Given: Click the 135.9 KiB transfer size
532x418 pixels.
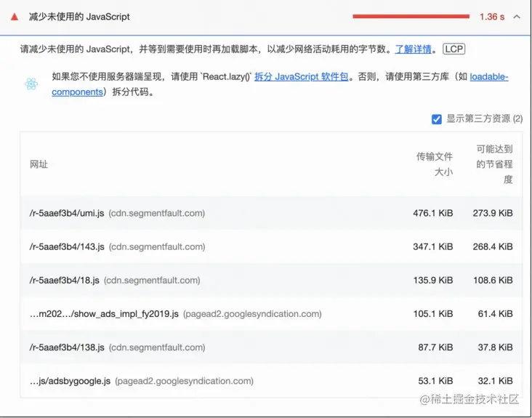Looking at the screenshot, I should pyautogui.click(x=433, y=281).
